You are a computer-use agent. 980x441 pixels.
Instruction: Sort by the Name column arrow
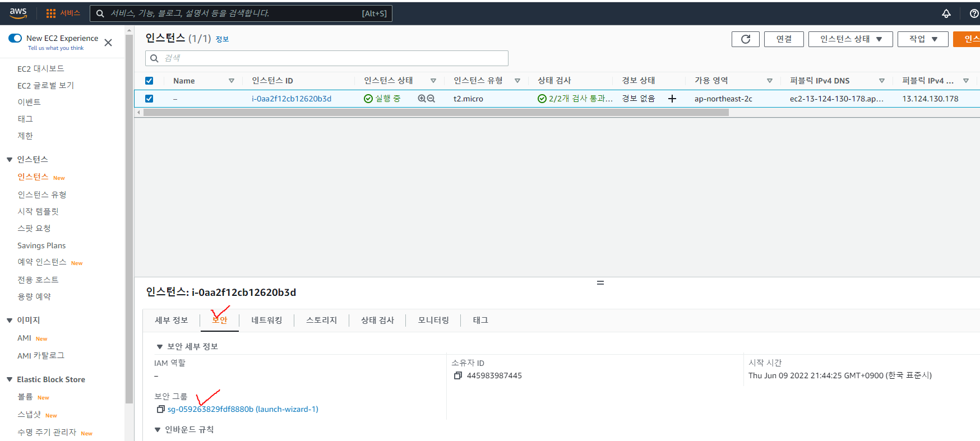pyautogui.click(x=232, y=81)
